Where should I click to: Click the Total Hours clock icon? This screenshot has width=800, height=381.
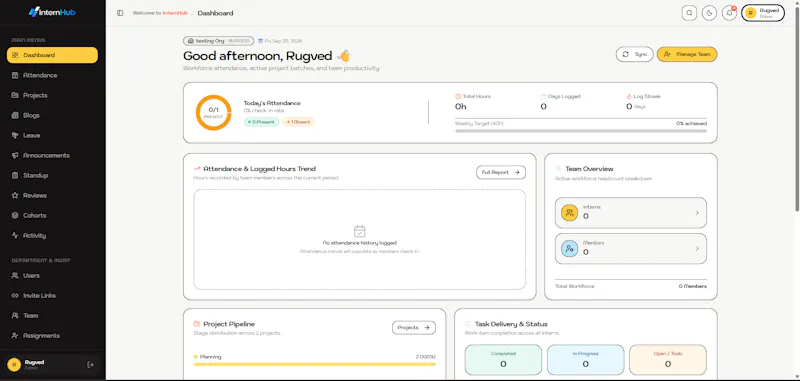click(458, 96)
